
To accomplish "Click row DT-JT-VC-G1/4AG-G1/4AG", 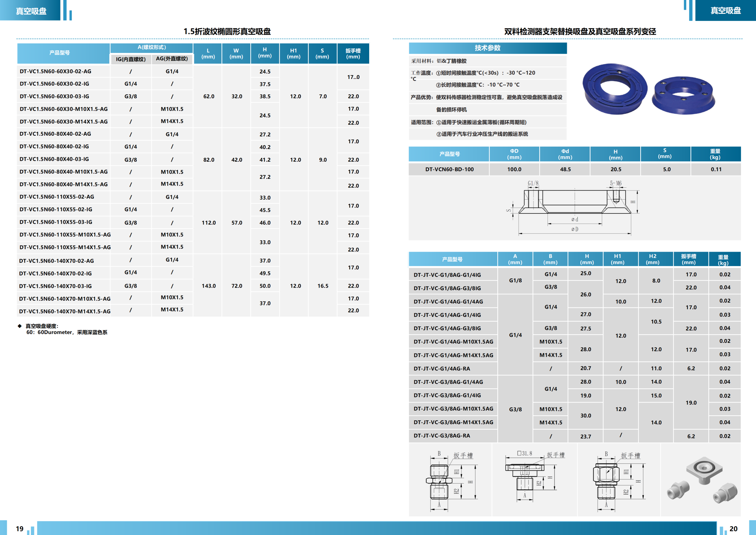I will click(x=575, y=301).
